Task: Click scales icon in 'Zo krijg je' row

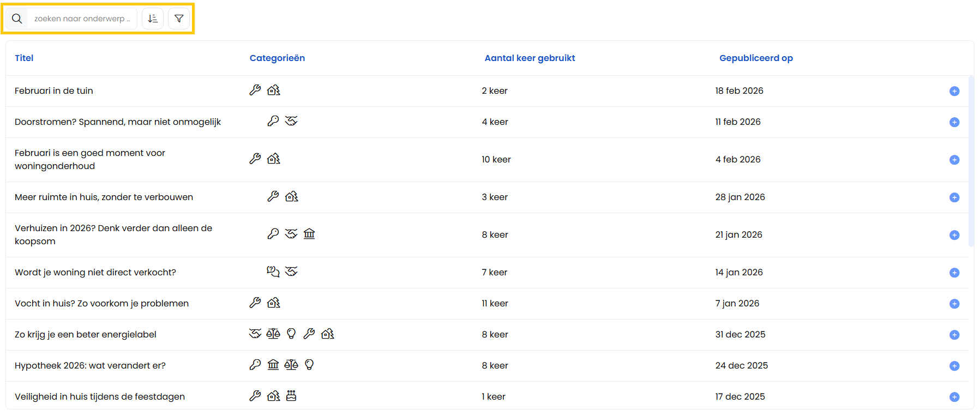Action: pyautogui.click(x=273, y=334)
